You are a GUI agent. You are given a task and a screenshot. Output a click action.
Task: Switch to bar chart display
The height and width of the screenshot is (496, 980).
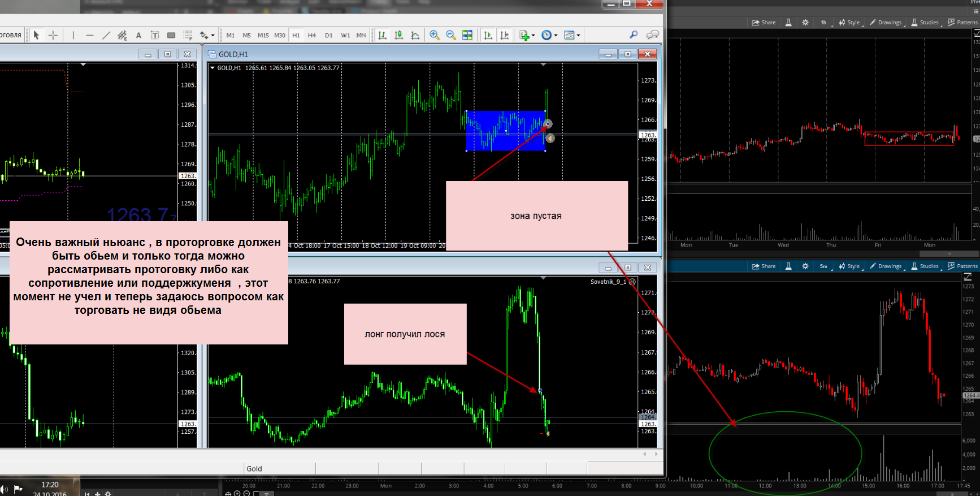pos(383,35)
